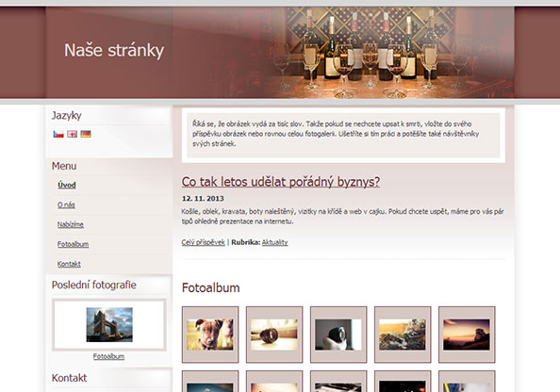Click the intro text starting 'Říká se, že obrázek'
Screen dimensions: 560x392
pyautogui.click(x=336, y=134)
